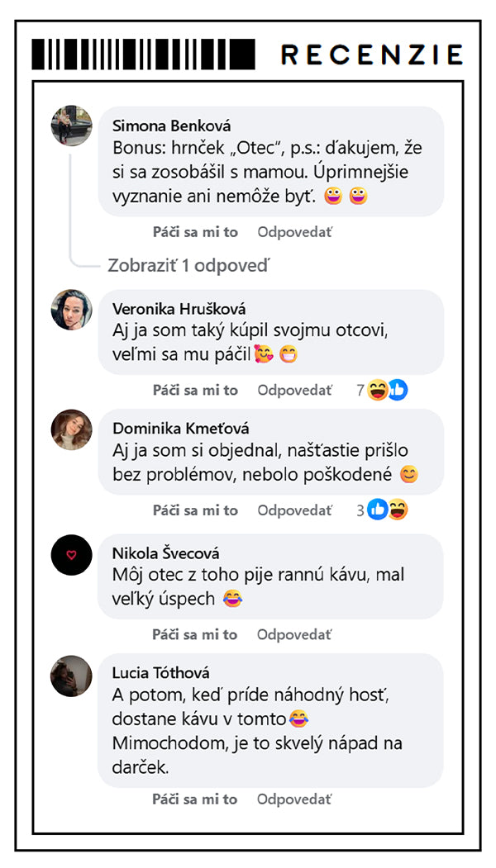Image resolution: width=496 pixels, height=868 pixels.
Task: Open laughing reaction icon on Veronika's comment
Action: pyautogui.click(x=378, y=391)
